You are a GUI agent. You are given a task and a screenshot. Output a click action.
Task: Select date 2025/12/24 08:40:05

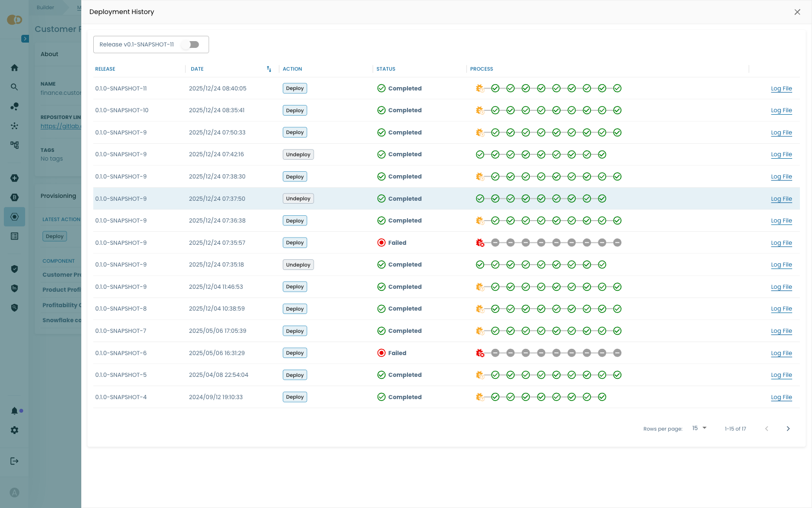click(217, 89)
